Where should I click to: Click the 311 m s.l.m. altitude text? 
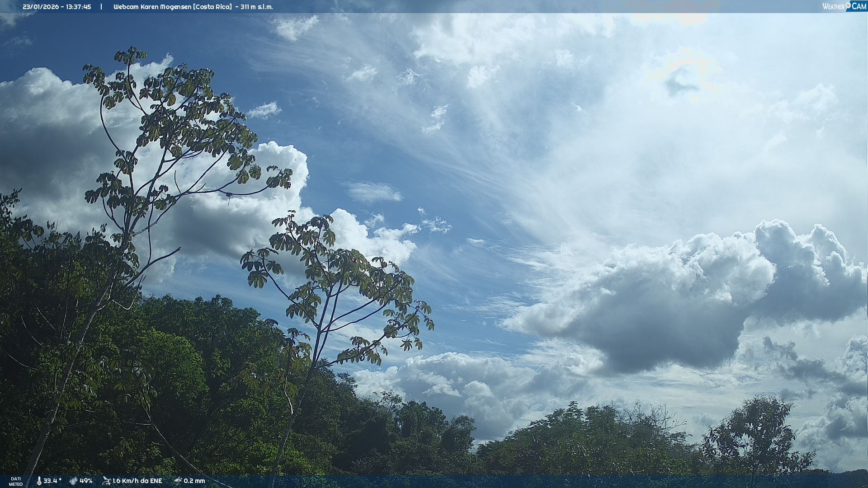pyautogui.click(x=256, y=7)
